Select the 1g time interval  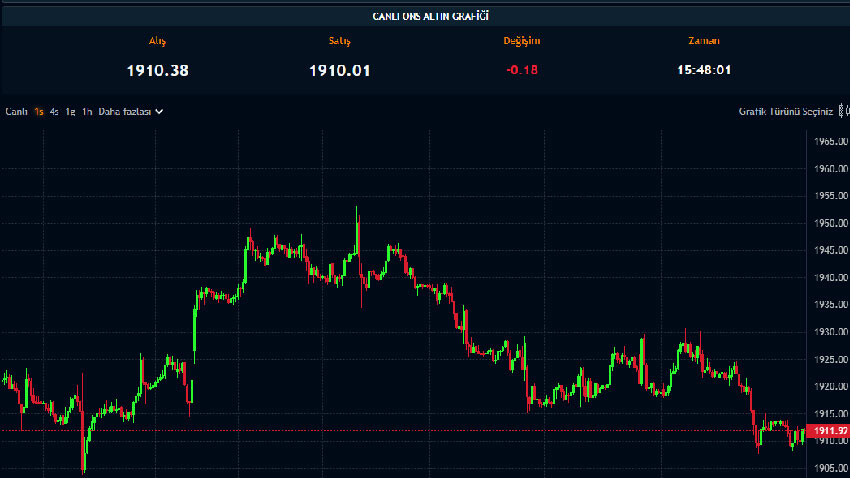click(70, 112)
